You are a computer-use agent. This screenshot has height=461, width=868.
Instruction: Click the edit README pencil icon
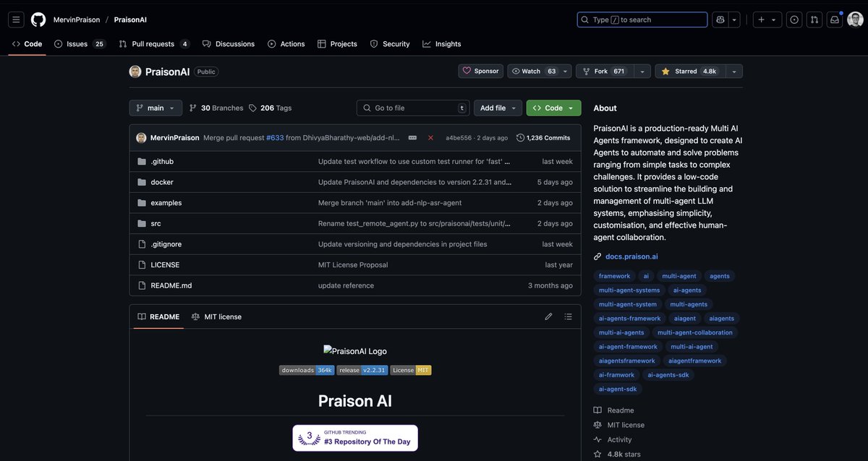(548, 316)
